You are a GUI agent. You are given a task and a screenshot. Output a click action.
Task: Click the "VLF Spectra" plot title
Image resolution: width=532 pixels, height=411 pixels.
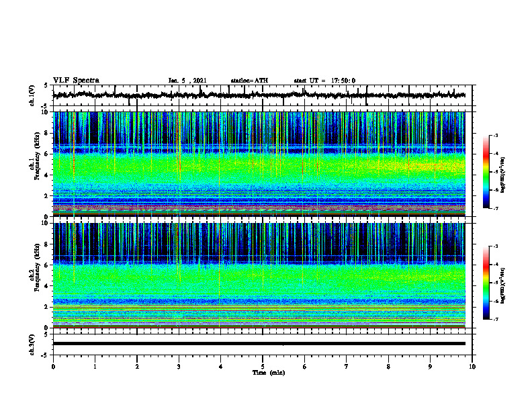click(76, 81)
